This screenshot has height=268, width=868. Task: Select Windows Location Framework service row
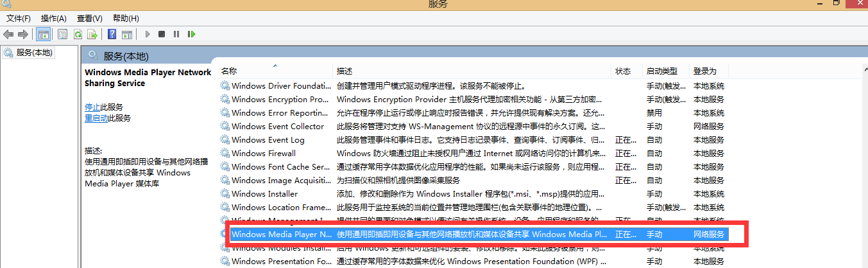coord(473,207)
